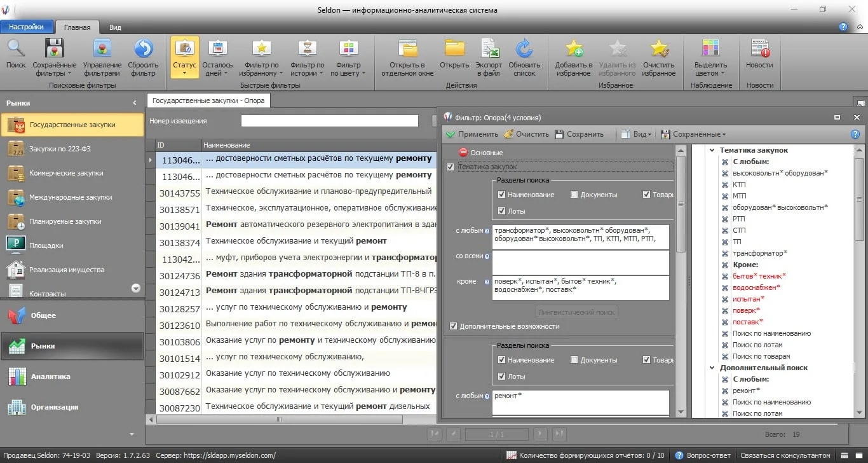This screenshot has height=463, width=868.
Task: Click Связаться с консультантом
Action: pos(785,455)
